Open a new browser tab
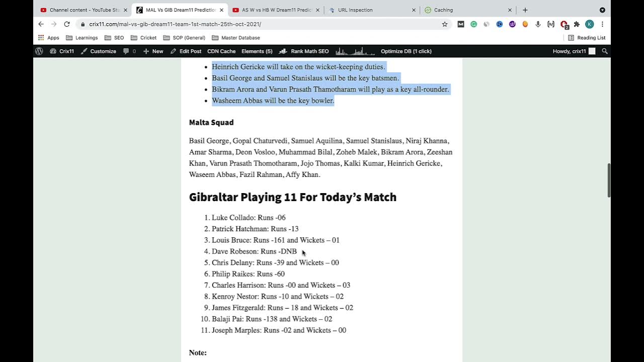This screenshot has height=362, width=644. (525, 10)
